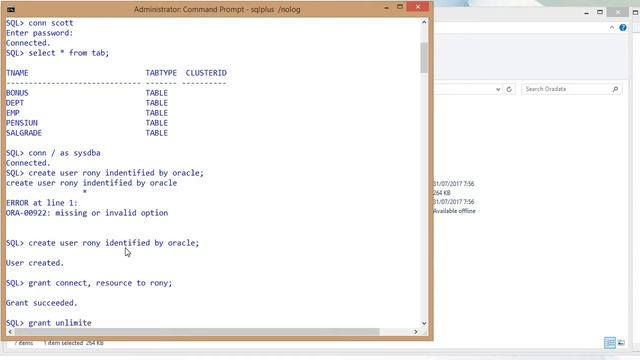The width and height of the screenshot is (640, 360).
Task: Switch Explorer to Details view icon
Action: click(x=610, y=342)
